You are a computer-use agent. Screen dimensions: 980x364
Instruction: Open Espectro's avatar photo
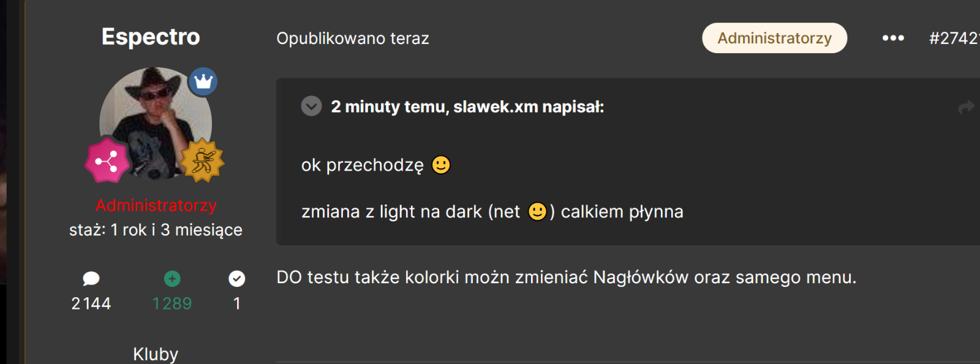[156, 124]
